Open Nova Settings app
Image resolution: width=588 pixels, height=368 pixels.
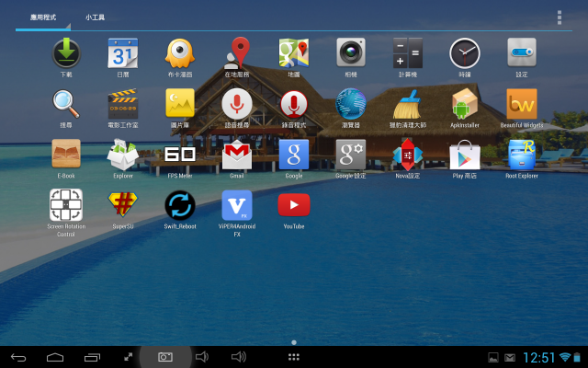pyautogui.click(x=408, y=155)
